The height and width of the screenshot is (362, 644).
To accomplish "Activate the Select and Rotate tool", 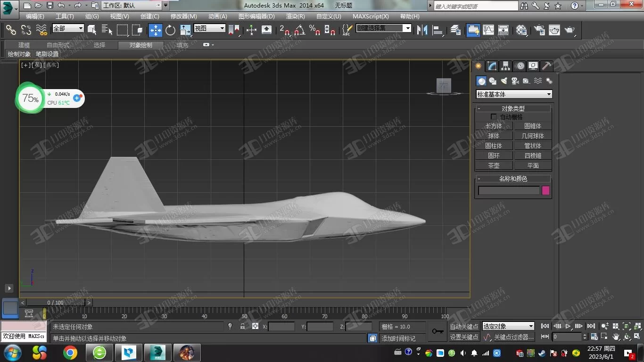I will [170, 30].
